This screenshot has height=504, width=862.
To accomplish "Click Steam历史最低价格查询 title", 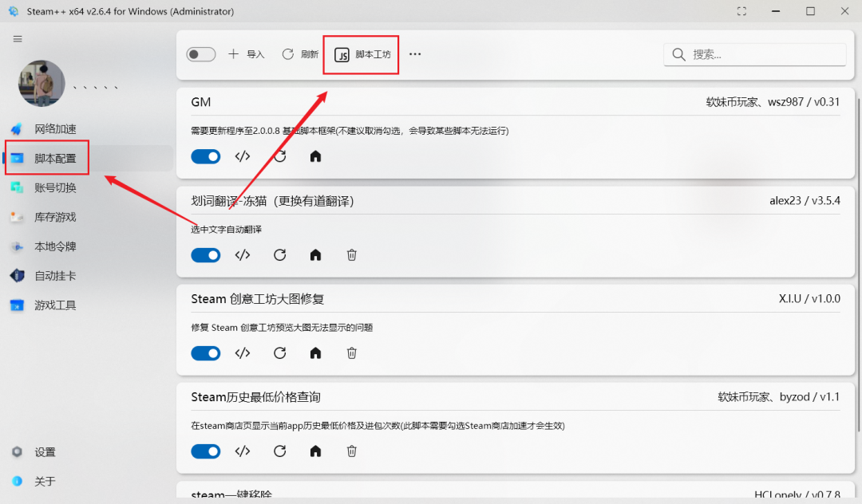I will 255,397.
